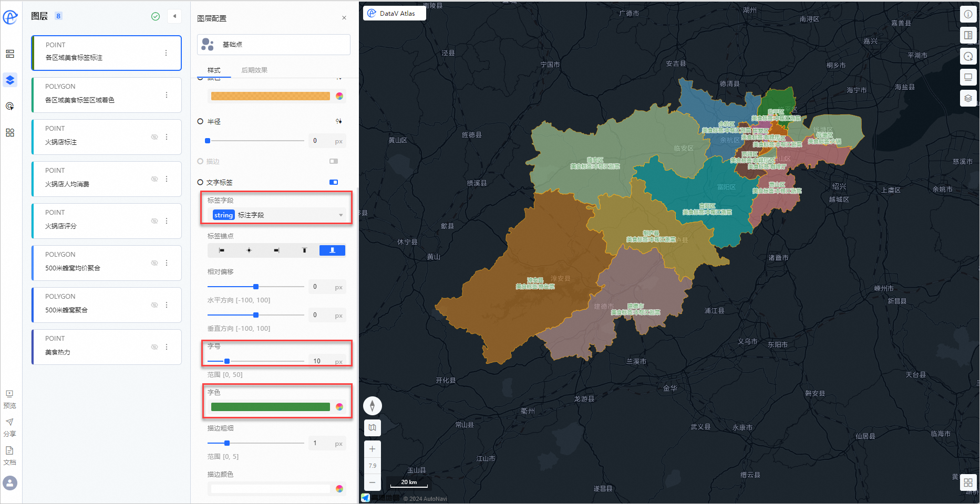Select the 火锅店标注 point layer
980x504 pixels.
(107, 137)
